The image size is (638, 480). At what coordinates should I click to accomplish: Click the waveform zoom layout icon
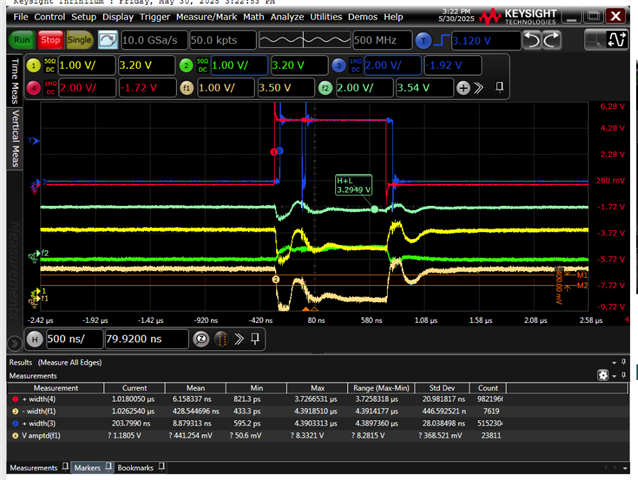click(594, 40)
